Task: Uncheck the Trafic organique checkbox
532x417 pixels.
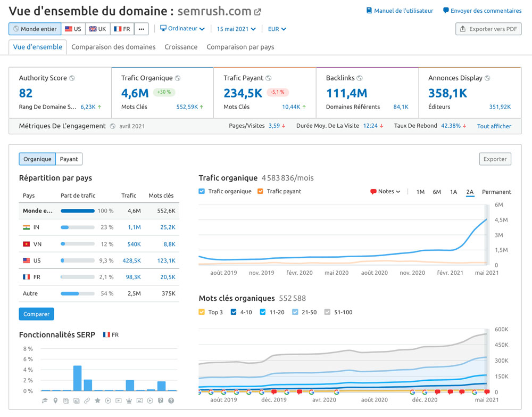Action: [x=202, y=191]
